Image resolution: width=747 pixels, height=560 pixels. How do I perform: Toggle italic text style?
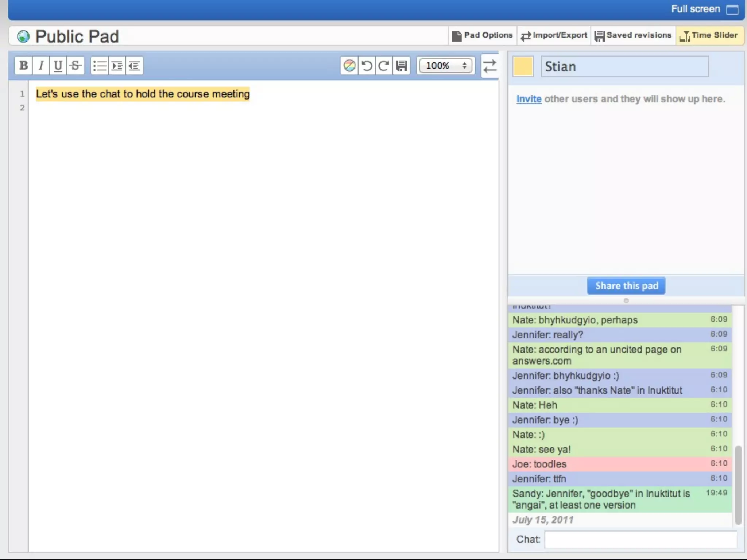click(x=41, y=66)
